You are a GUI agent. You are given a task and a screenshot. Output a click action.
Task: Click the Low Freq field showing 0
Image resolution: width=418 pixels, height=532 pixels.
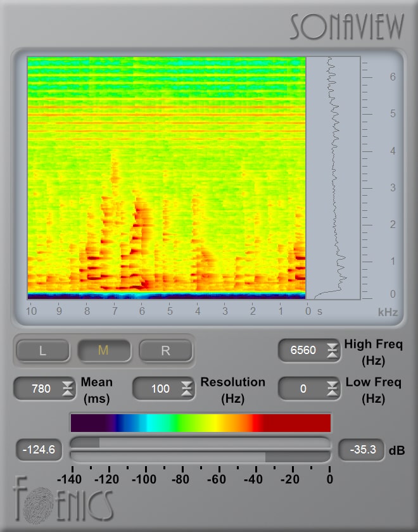coord(303,389)
